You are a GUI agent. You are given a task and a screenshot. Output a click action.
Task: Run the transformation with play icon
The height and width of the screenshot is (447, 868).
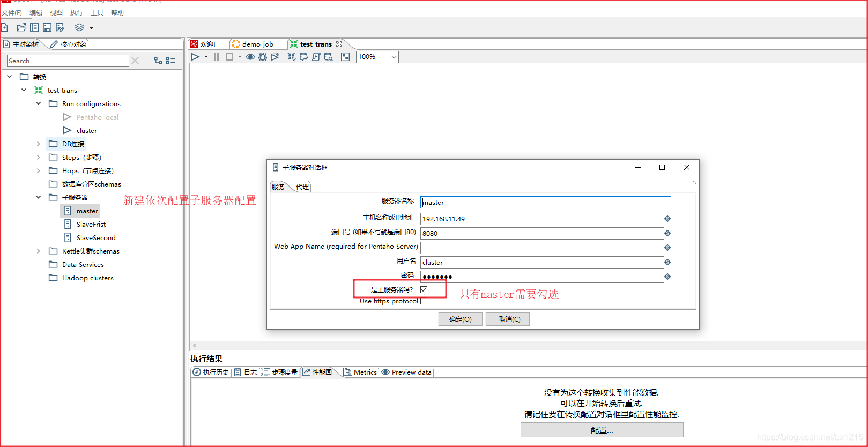(195, 57)
